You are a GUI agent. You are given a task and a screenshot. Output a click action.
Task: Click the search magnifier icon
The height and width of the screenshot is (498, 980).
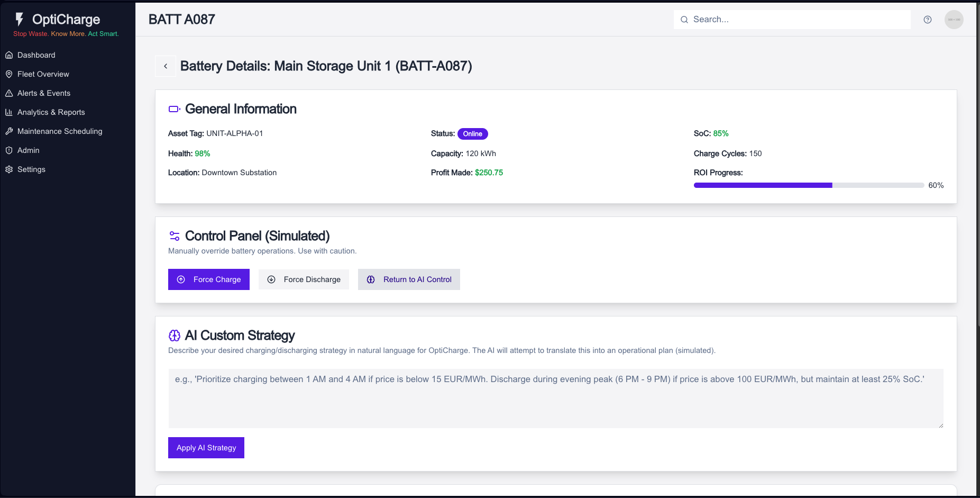pyautogui.click(x=684, y=19)
